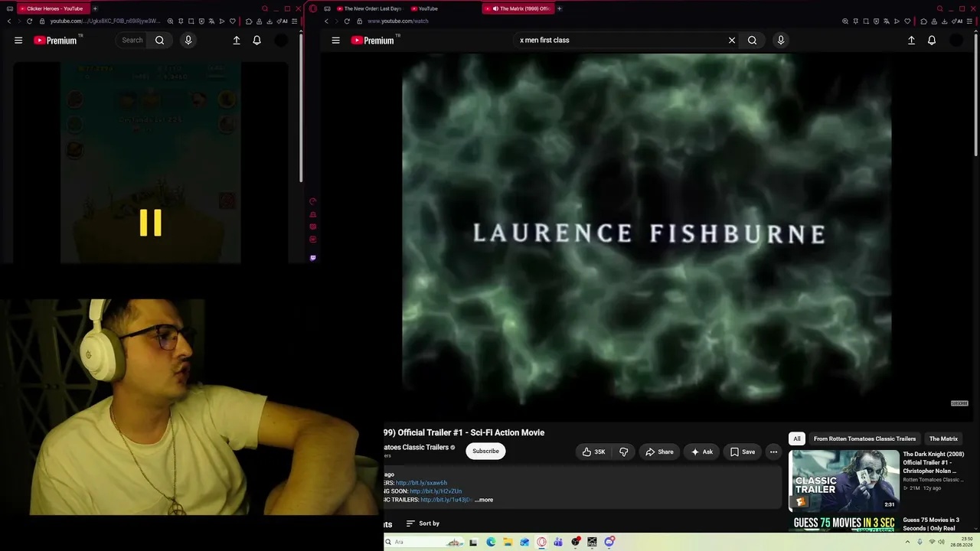Expand description with '...more'
Screen dimensions: 980x551
pos(484,500)
